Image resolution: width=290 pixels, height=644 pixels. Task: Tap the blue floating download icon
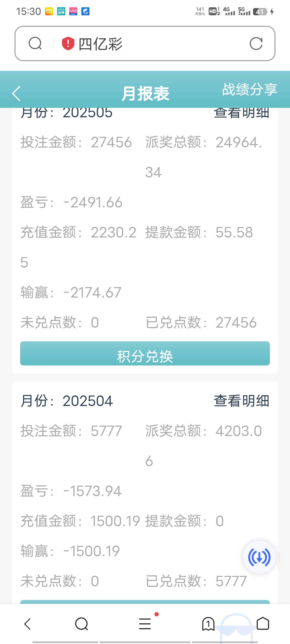point(259,557)
